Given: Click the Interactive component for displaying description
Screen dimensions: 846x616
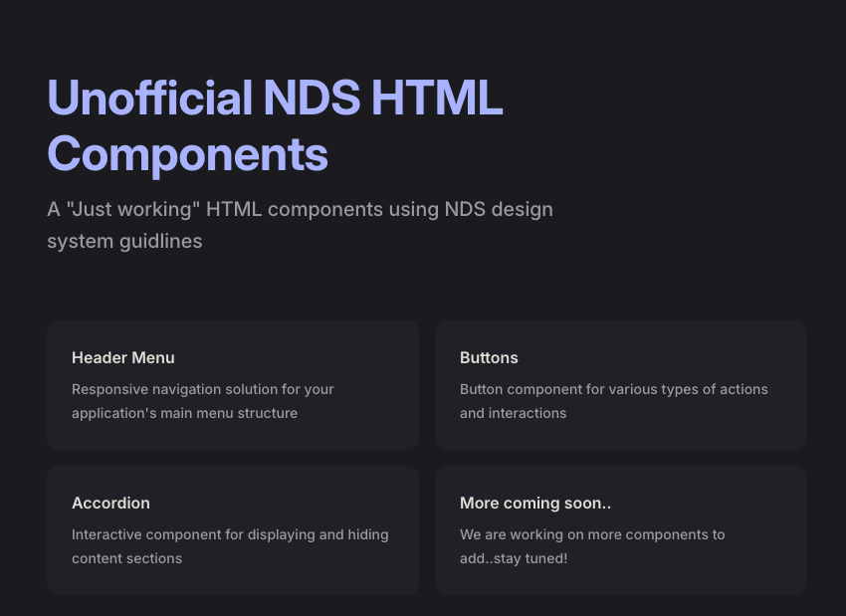Looking at the screenshot, I should click(230, 546).
